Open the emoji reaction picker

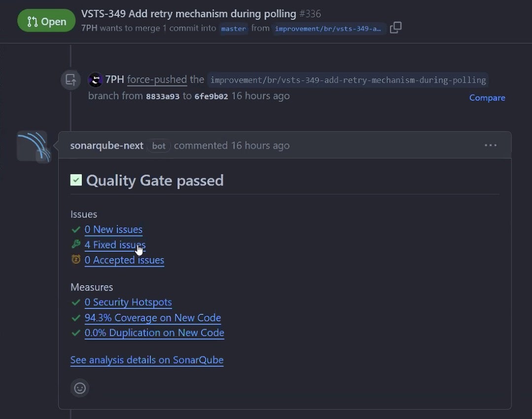79,388
